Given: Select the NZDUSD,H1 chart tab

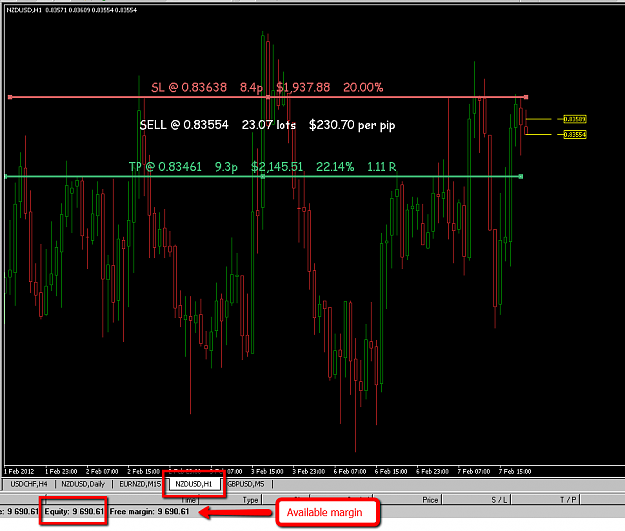Looking at the screenshot, I should coord(194,484).
